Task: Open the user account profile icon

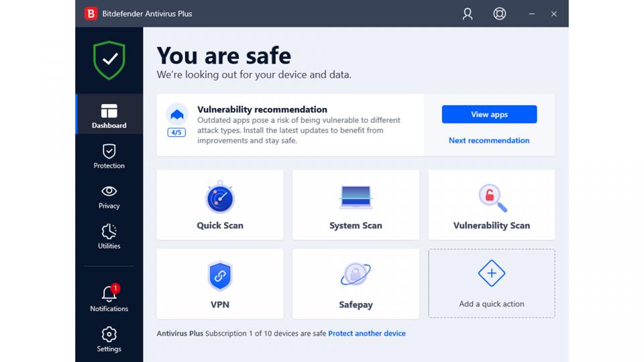Action: pyautogui.click(x=468, y=13)
